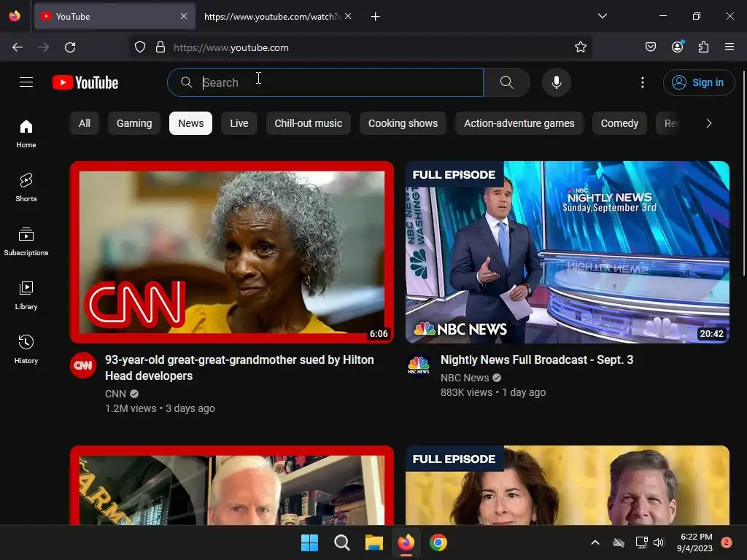Screen dimensions: 747x560
Task: Show hidden system tray icons
Action: pos(595,542)
